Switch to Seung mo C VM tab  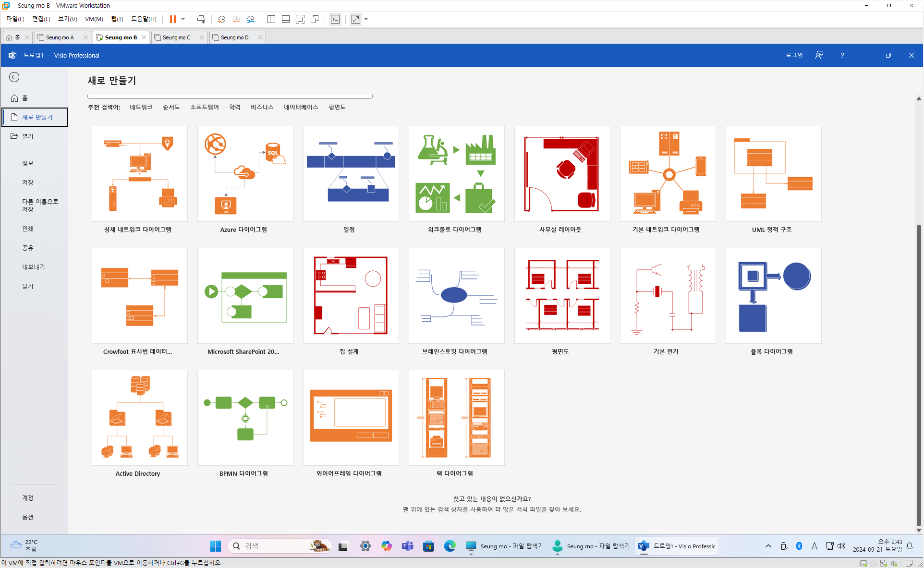click(x=179, y=37)
